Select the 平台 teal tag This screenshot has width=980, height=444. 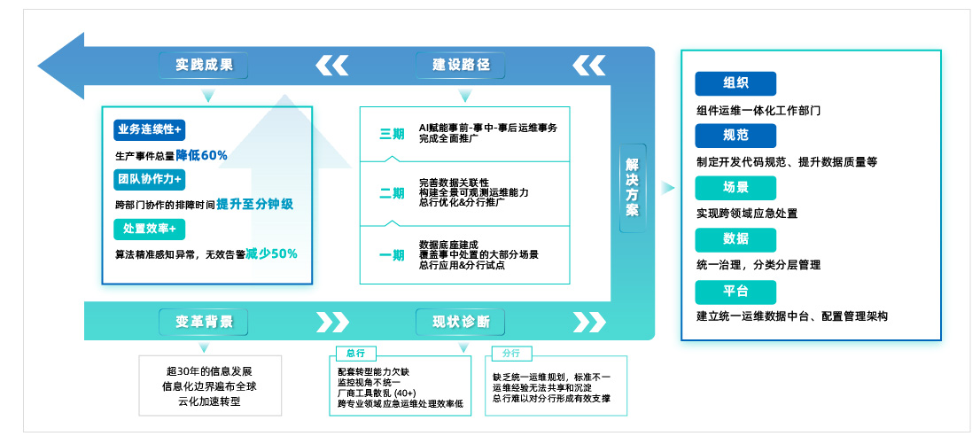click(735, 292)
